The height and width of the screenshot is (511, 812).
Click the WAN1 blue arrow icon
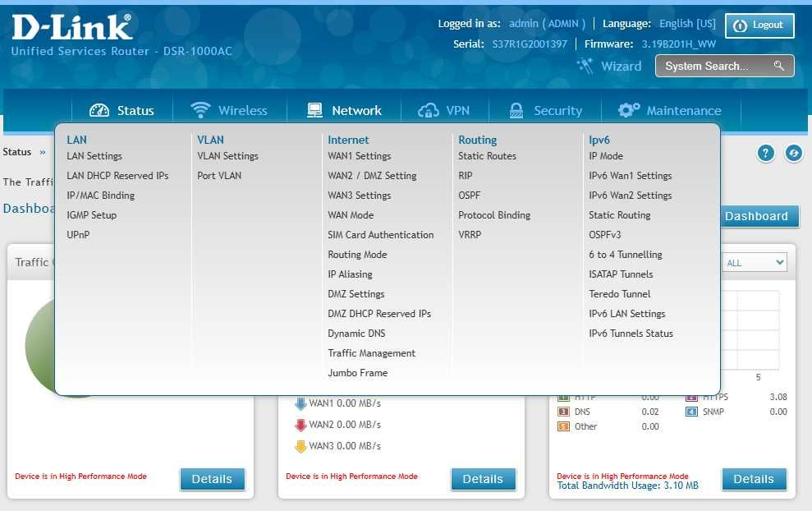click(300, 403)
